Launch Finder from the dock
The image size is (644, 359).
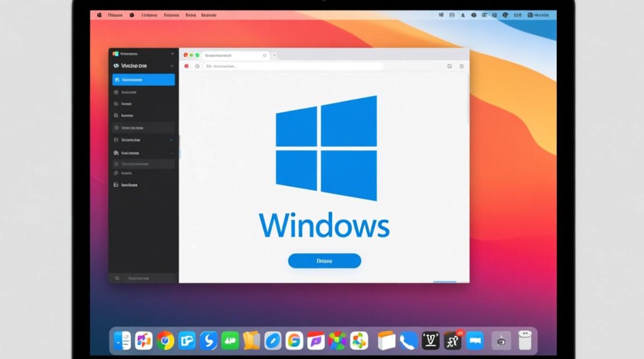[x=122, y=341]
